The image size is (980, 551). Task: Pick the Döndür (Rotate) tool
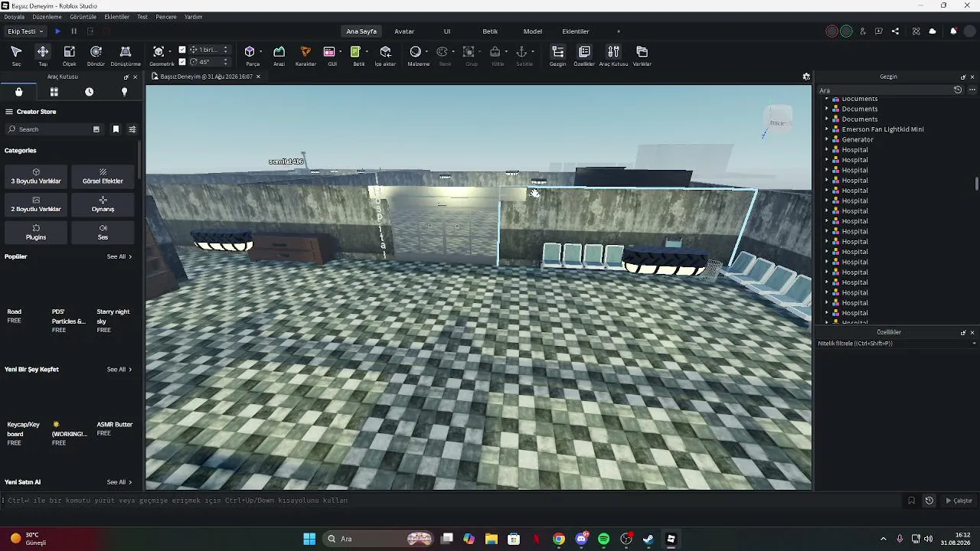coord(96,55)
